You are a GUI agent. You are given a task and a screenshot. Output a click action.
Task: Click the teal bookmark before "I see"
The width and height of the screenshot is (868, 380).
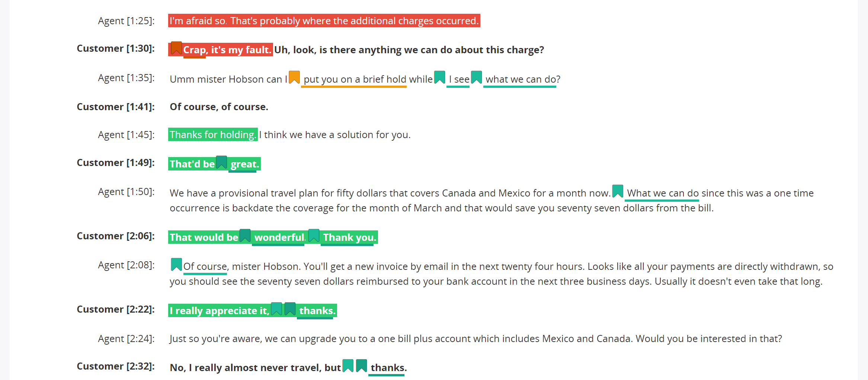[x=440, y=77]
